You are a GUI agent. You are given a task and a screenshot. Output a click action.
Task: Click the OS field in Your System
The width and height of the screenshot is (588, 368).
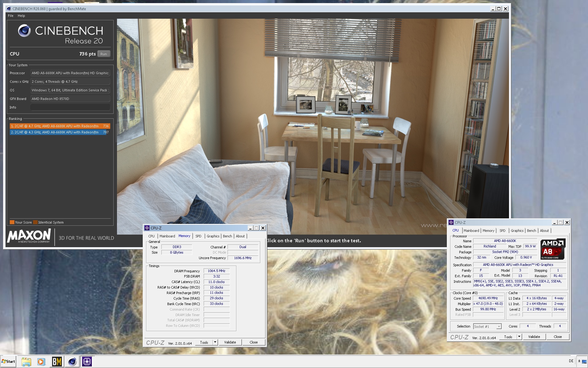(70, 90)
